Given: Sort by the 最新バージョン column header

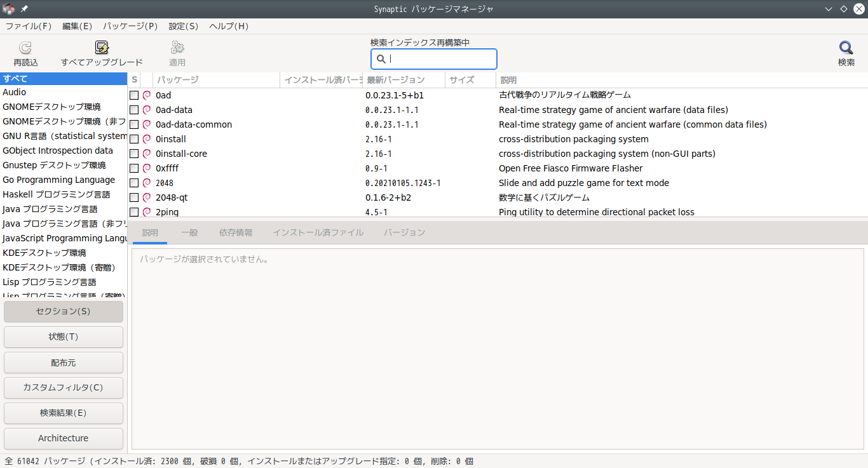Looking at the screenshot, I should click(x=404, y=80).
